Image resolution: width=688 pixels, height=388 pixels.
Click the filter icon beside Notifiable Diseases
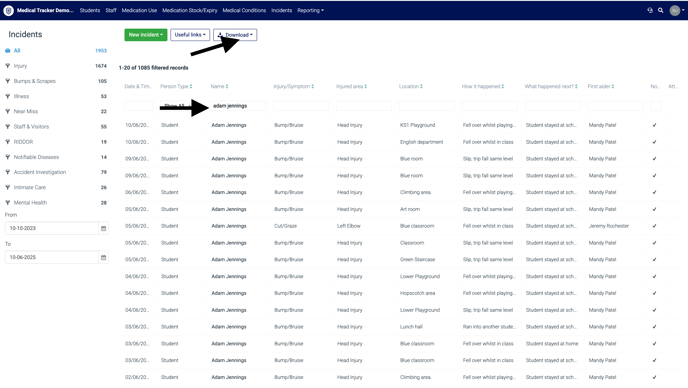(x=7, y=157)
